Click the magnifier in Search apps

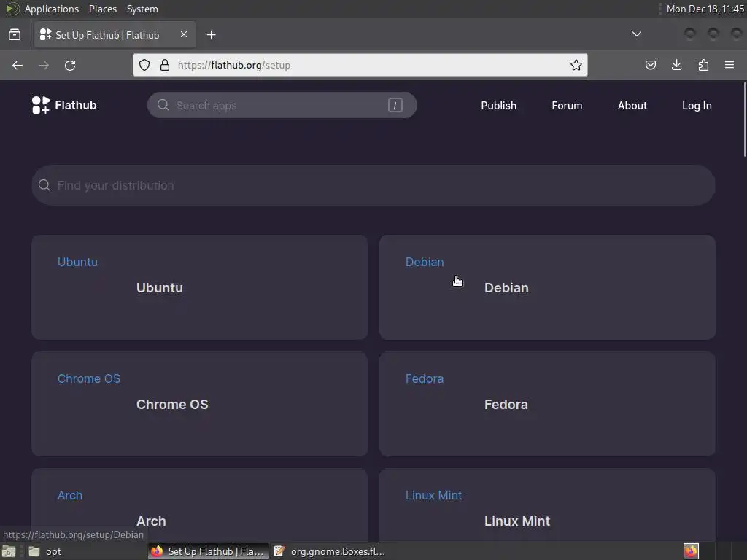[163, 105]
